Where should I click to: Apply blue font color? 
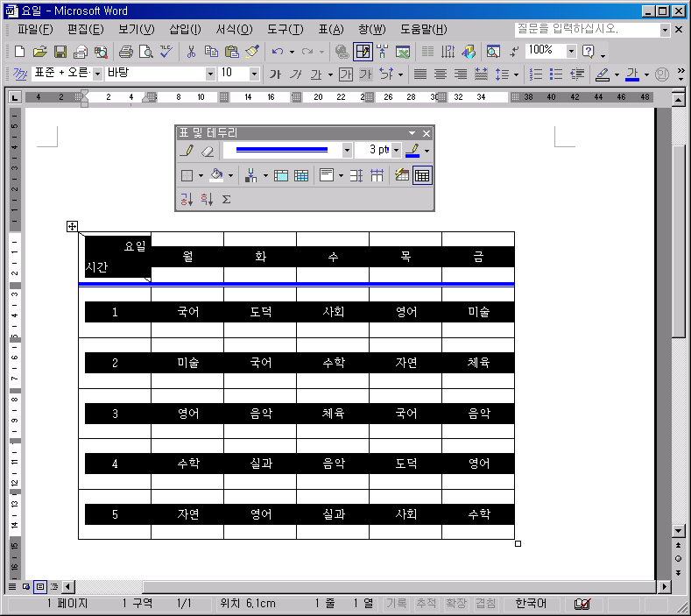(632, 74)
